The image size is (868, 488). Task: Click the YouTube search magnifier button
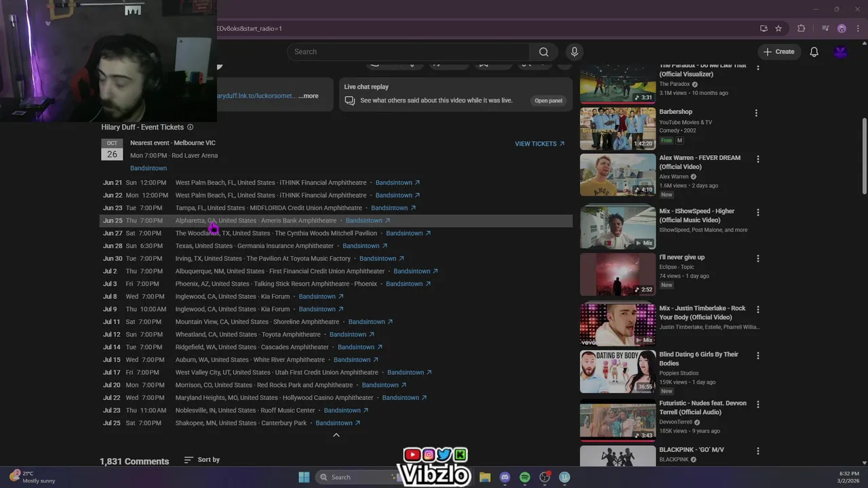click(x=543, y=52)
